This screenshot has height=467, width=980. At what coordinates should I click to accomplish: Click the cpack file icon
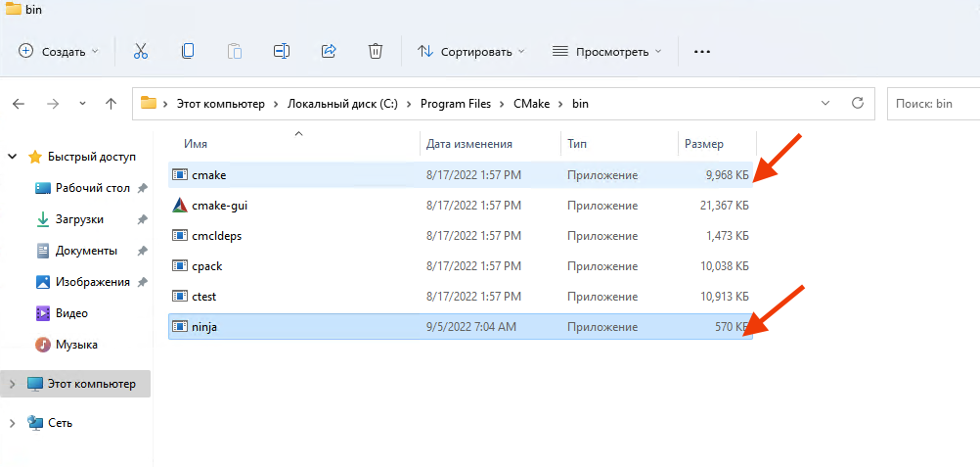tap(179, 266)
